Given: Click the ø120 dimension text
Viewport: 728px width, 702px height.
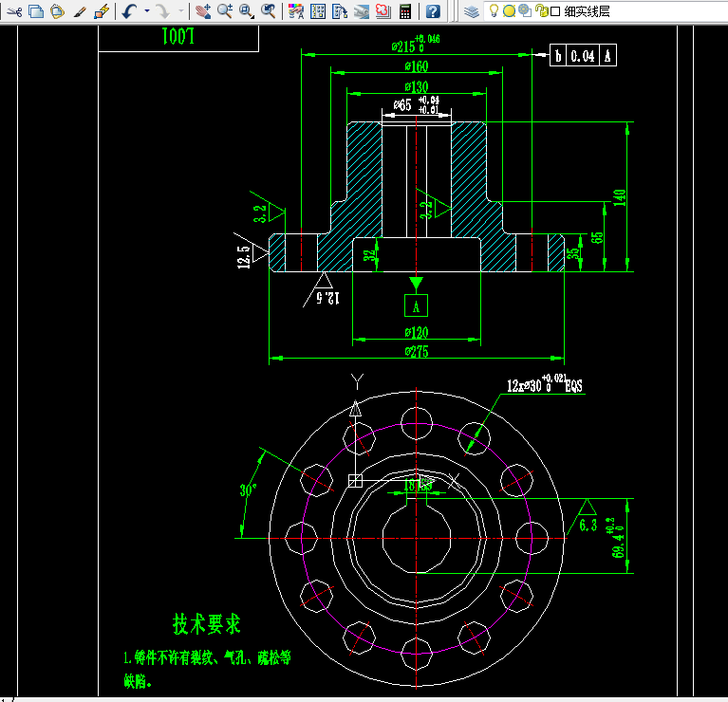Looking at the screenshot, I should tap(417, 333).
